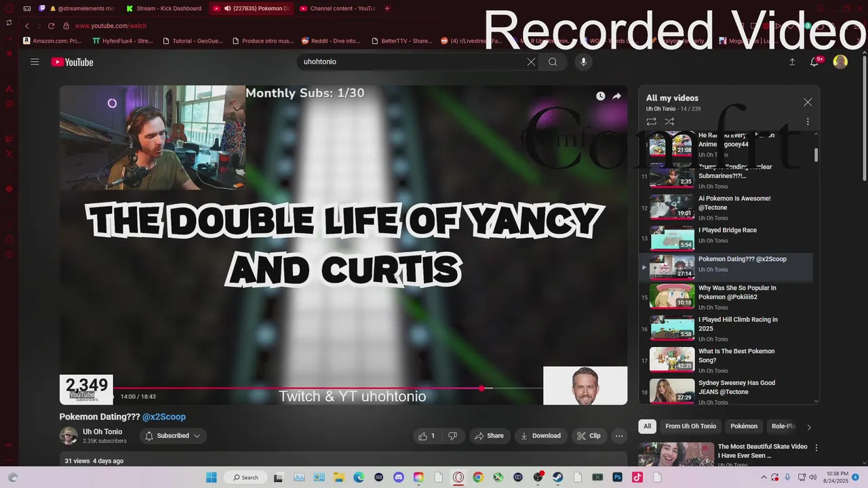868x488 pixels.
Task: Open options for Most Beautiful Skate Video
Action: coord(816,448)
